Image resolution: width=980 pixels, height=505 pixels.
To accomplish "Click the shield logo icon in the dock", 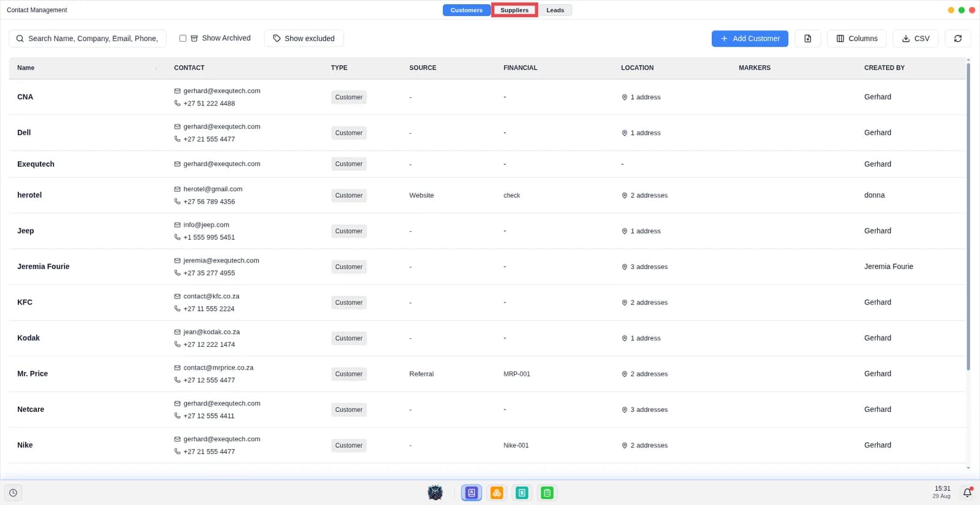I will [435, 493].
